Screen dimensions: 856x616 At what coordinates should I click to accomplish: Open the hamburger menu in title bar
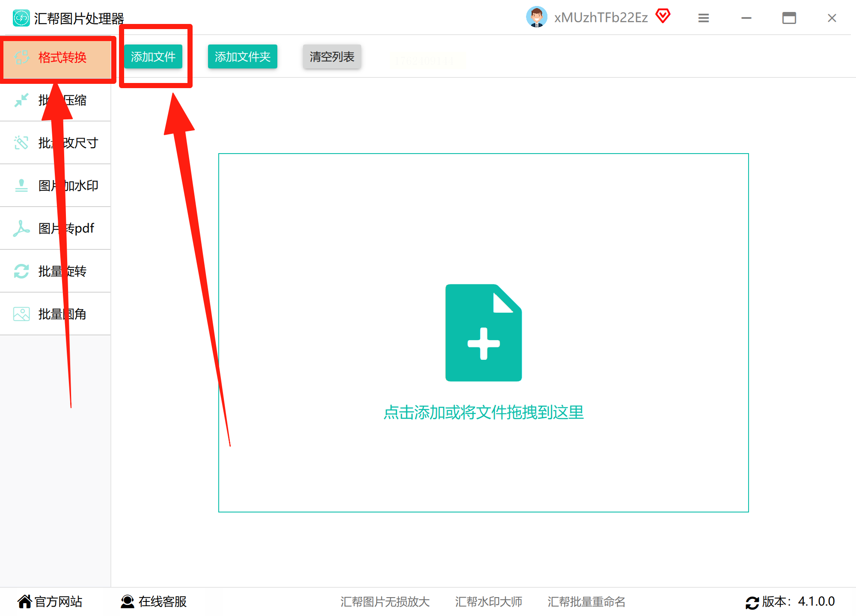point(703,18)
